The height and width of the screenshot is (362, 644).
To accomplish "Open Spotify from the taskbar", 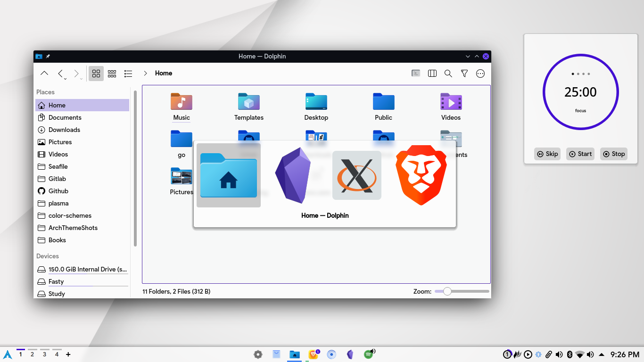I will (368, 354).
